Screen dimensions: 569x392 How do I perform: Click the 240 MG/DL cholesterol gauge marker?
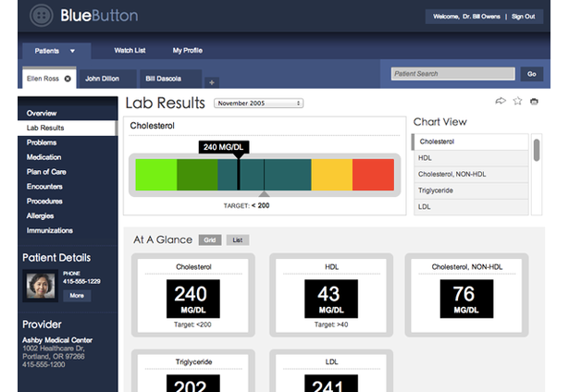tap(224, 147)
